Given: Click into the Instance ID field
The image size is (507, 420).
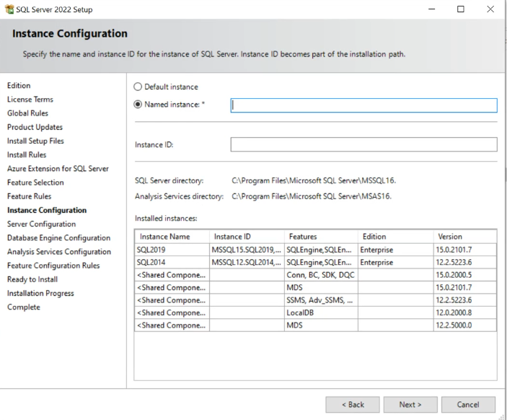Looking at the screenshot, I should tap(363, 144).
